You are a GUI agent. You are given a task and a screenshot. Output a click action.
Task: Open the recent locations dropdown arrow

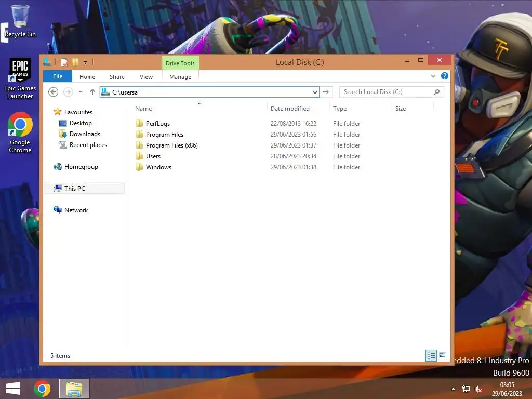[x=81, y=92]
